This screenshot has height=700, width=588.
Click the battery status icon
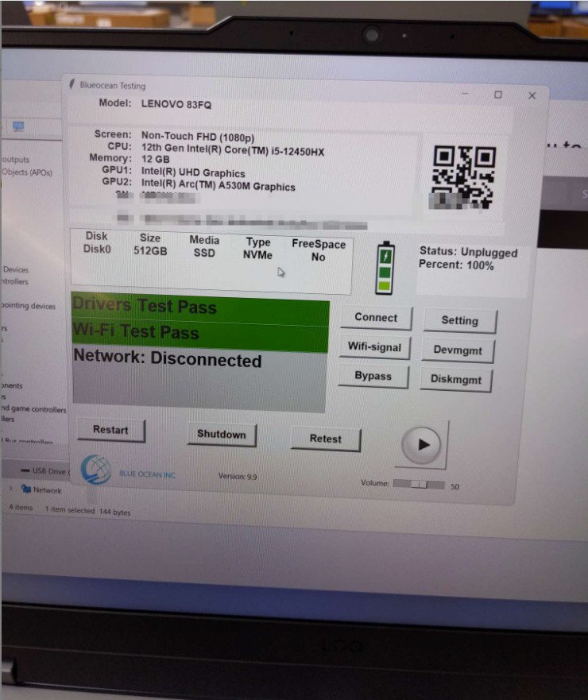385,268
